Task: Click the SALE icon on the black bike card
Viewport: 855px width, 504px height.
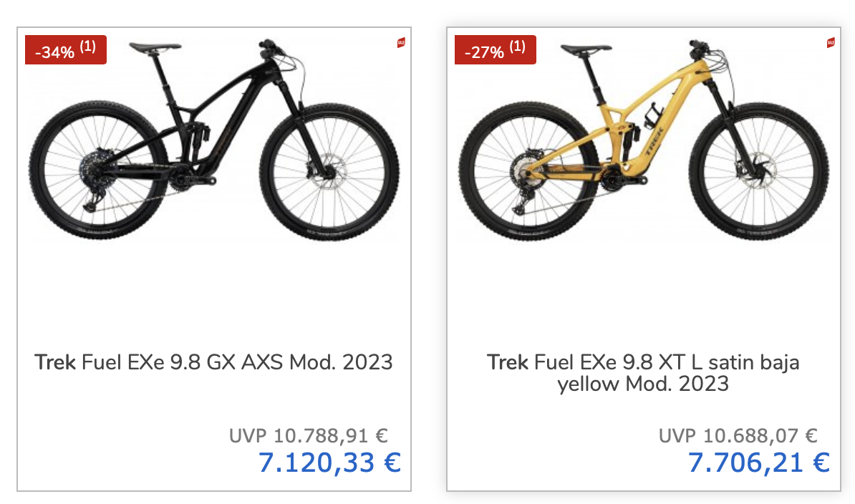Action: 401,43
